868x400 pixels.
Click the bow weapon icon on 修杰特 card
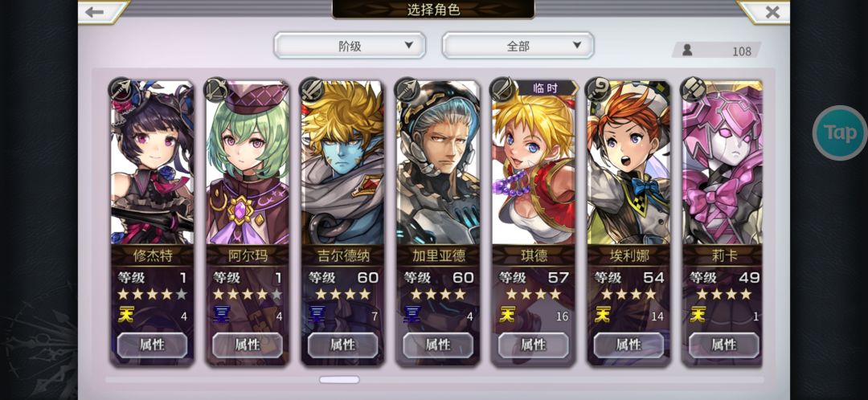[121, 90]
